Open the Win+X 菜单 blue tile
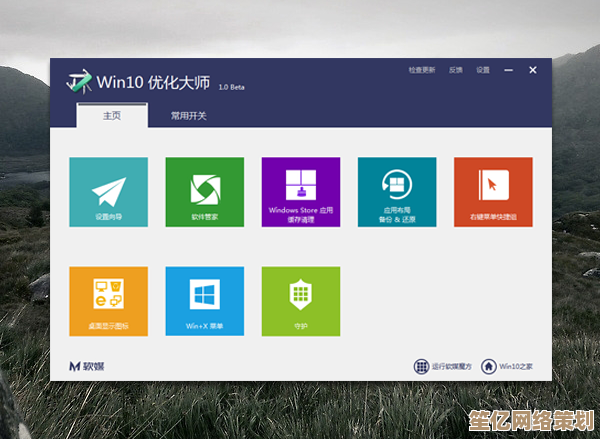The height and width of the screenshot is (439, 600). point(205,301)
